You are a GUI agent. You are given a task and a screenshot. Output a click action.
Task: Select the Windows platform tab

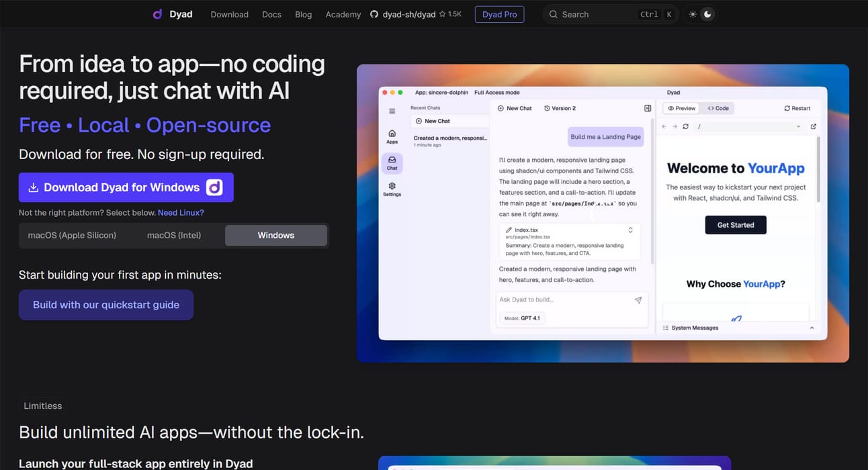pos(276,235)
